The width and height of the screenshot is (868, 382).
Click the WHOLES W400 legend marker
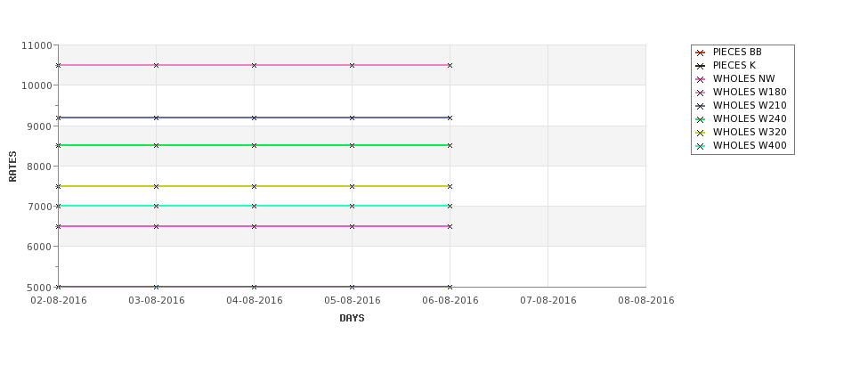point(701,146)
